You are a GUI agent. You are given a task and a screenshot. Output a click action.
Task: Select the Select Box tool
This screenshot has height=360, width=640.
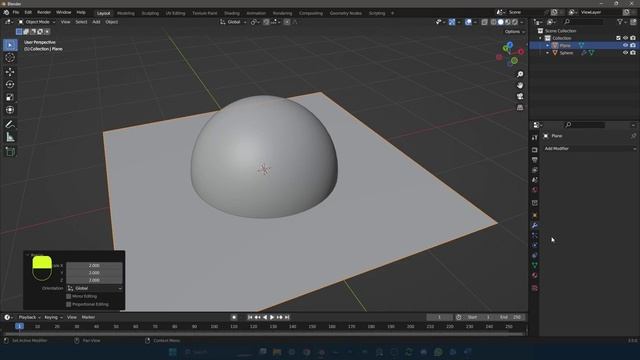10,45
